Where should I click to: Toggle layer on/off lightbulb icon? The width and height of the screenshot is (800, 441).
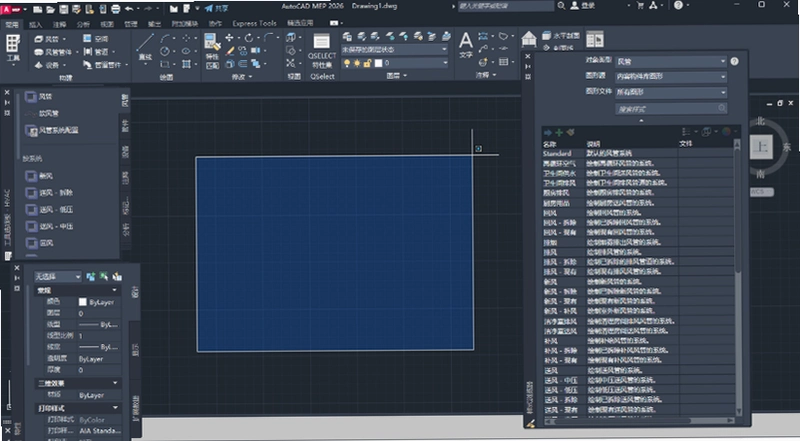point(347,63)
